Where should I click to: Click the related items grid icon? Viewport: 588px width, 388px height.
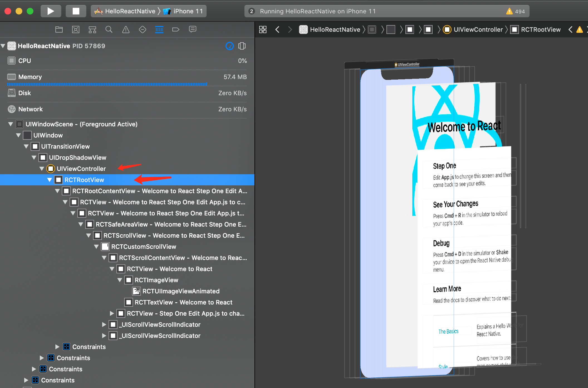(263, 30)
